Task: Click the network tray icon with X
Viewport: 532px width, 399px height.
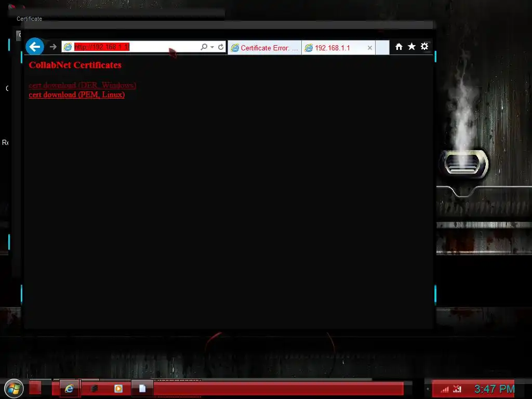Action: click(457, 389)
